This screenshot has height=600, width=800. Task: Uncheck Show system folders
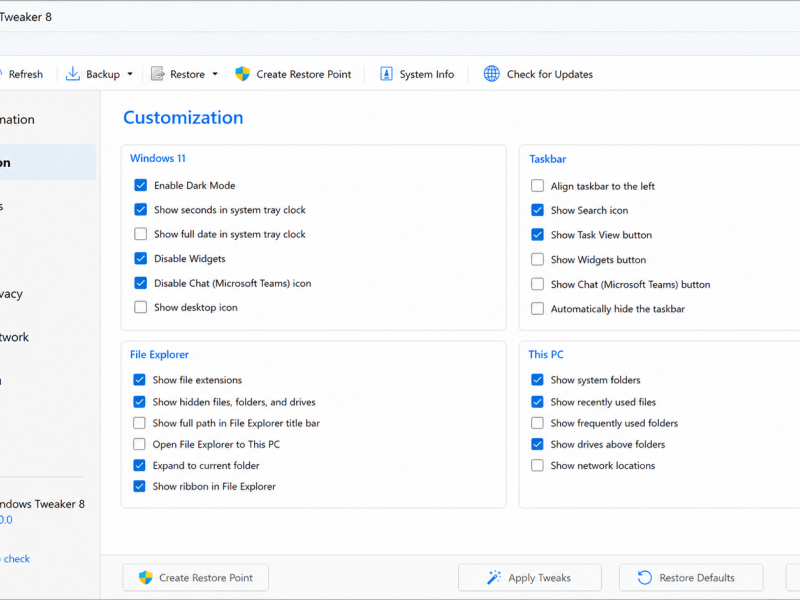[537, 380]
